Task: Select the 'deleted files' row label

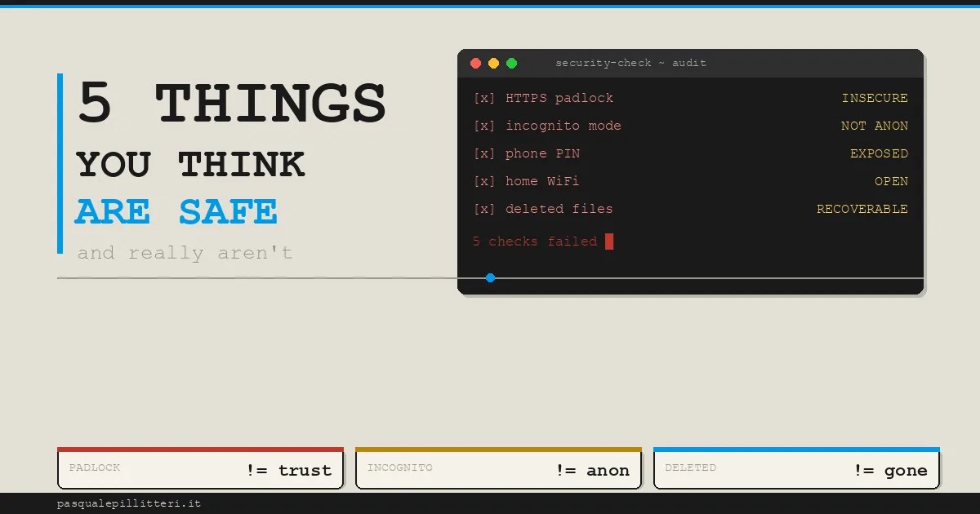Action: point(559,209)
